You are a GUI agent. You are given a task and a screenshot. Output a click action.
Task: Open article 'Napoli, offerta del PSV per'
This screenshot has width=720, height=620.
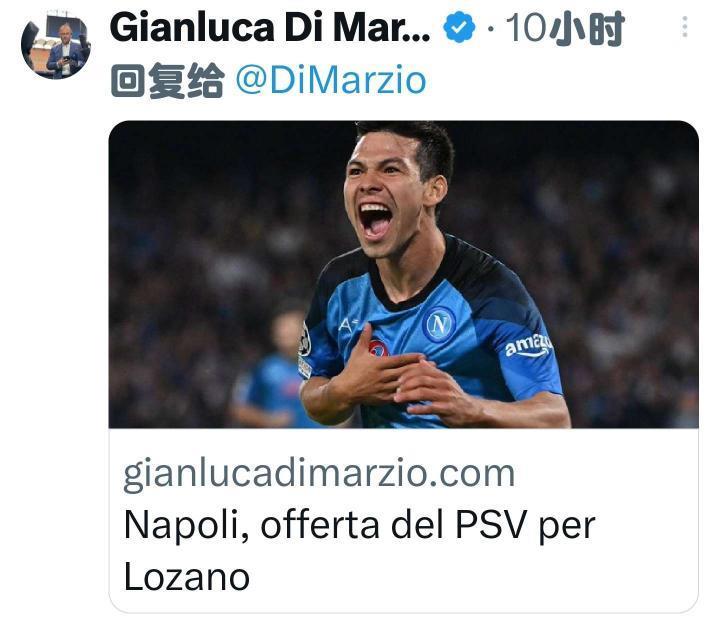360,525
